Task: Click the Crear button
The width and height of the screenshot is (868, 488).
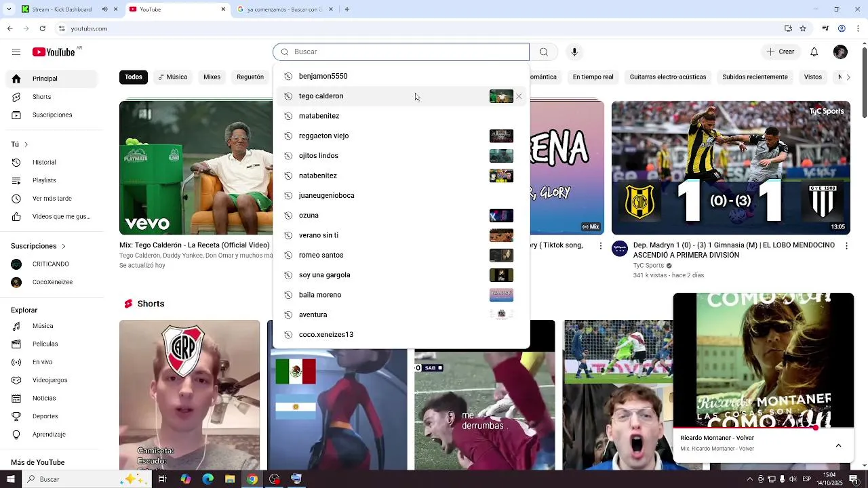Action: [781, 52]
